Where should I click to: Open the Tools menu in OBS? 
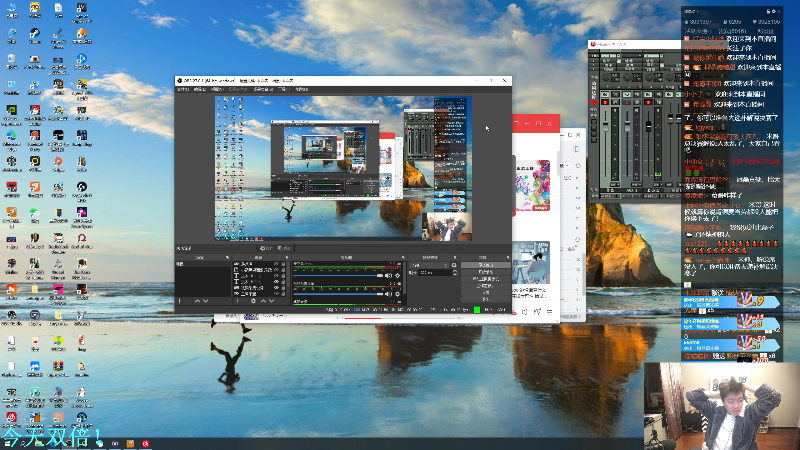(284, 89)
